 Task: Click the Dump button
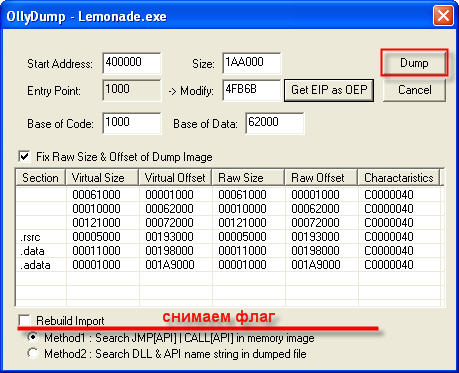pos(414,63)
